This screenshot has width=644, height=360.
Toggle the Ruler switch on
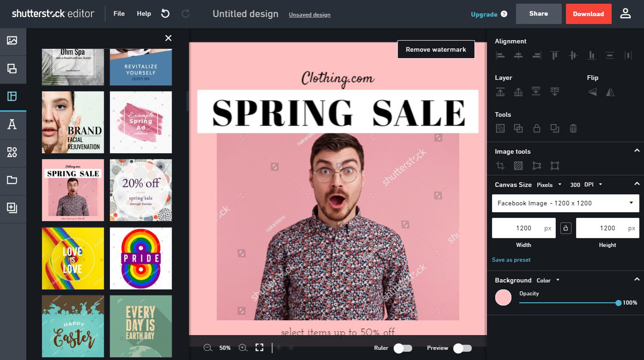click(x=402, y=348)
